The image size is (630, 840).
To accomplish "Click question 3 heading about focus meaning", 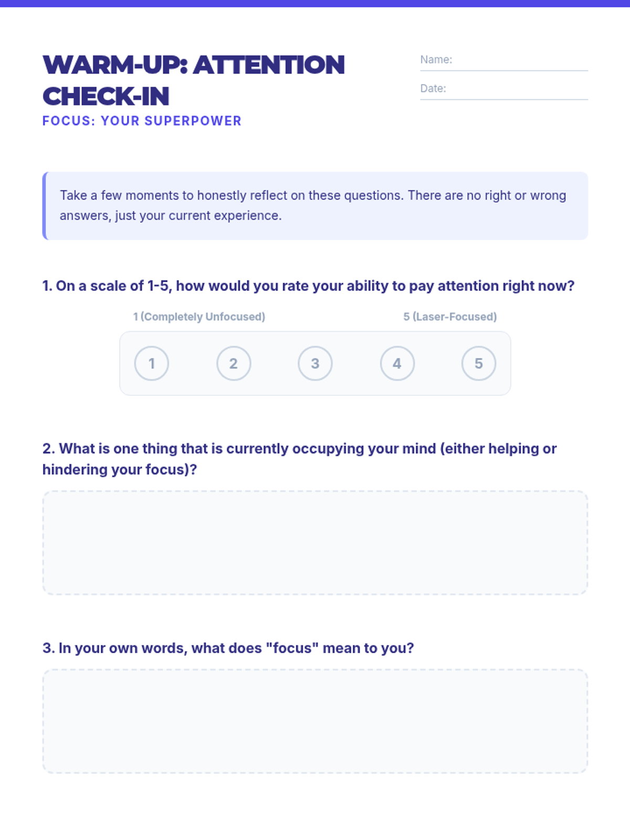I will (228, 648).
